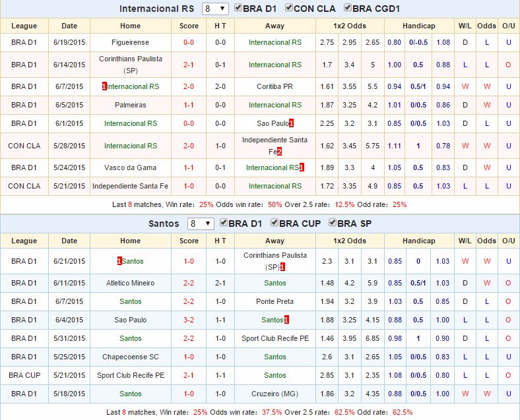
Task: Click red card marker before Santos home on 6/21
Action: pos(119,261)
